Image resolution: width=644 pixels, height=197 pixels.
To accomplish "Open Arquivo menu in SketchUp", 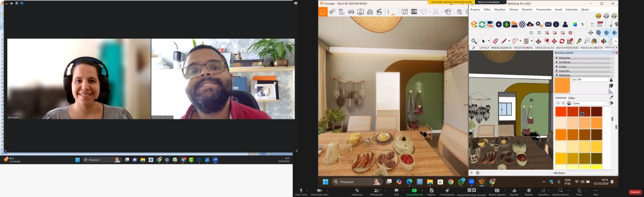I will (x=475, y=10).
